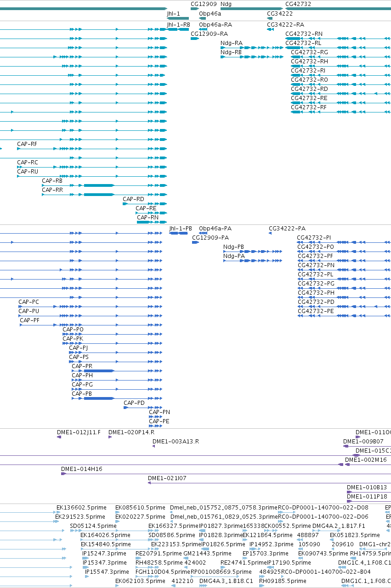Click the DME1-014H16 clone label
The image size is (391, 588).
coord(82,469)
